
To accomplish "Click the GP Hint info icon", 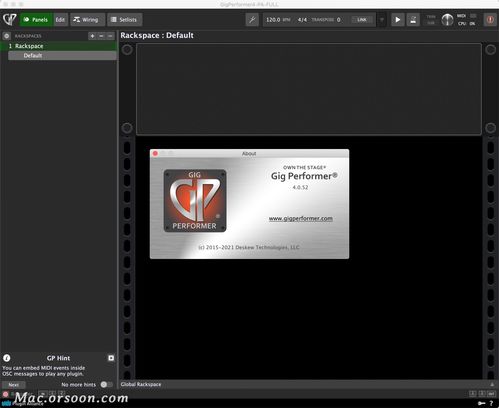I will (7, 358).
